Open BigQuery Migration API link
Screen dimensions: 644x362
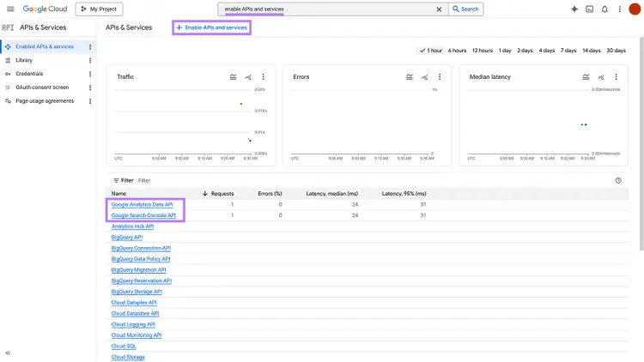138,270
